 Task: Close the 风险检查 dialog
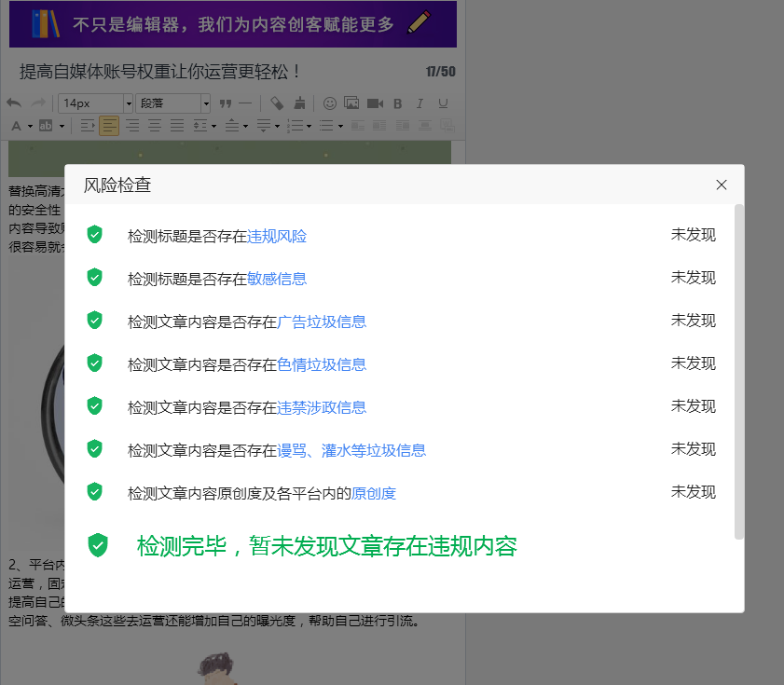click(x=722, y=185)
